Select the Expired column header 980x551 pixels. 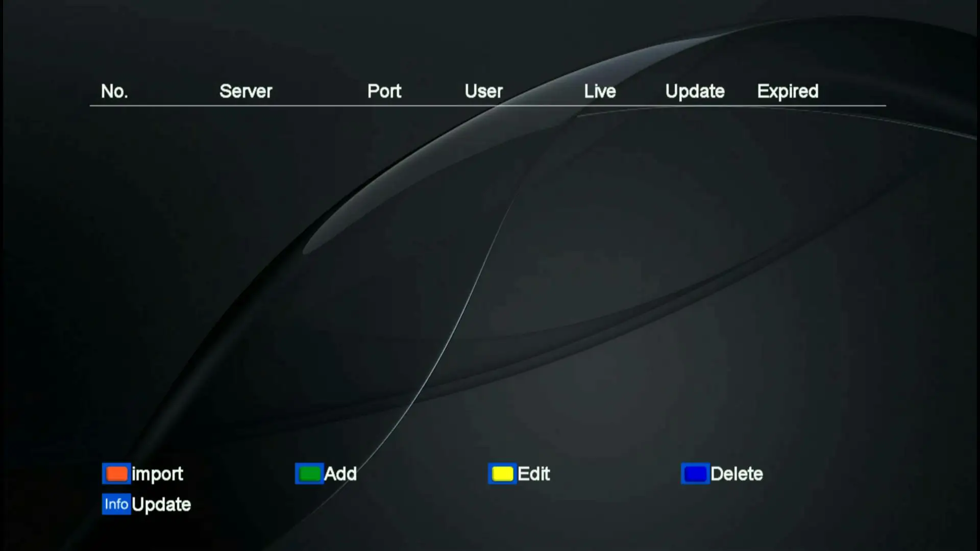click(788, 91)
